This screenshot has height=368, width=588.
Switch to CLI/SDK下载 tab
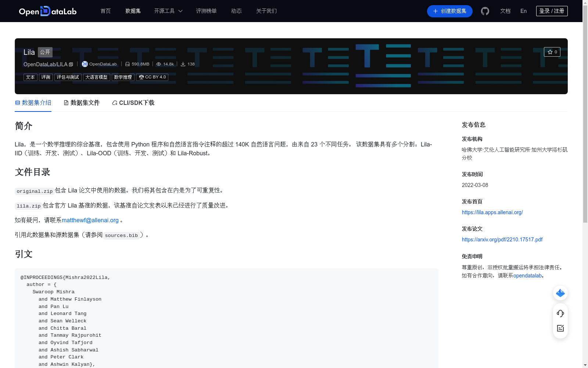pos(133,103)
